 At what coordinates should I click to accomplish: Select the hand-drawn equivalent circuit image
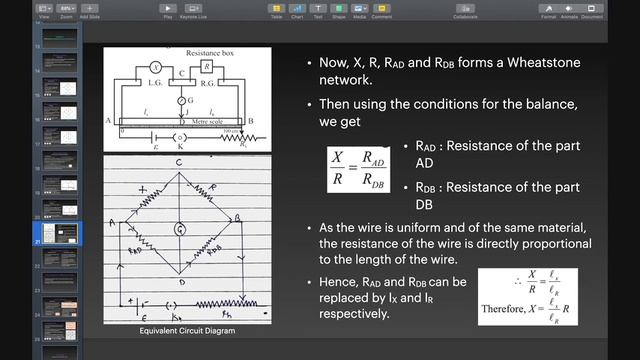[187, 240]
